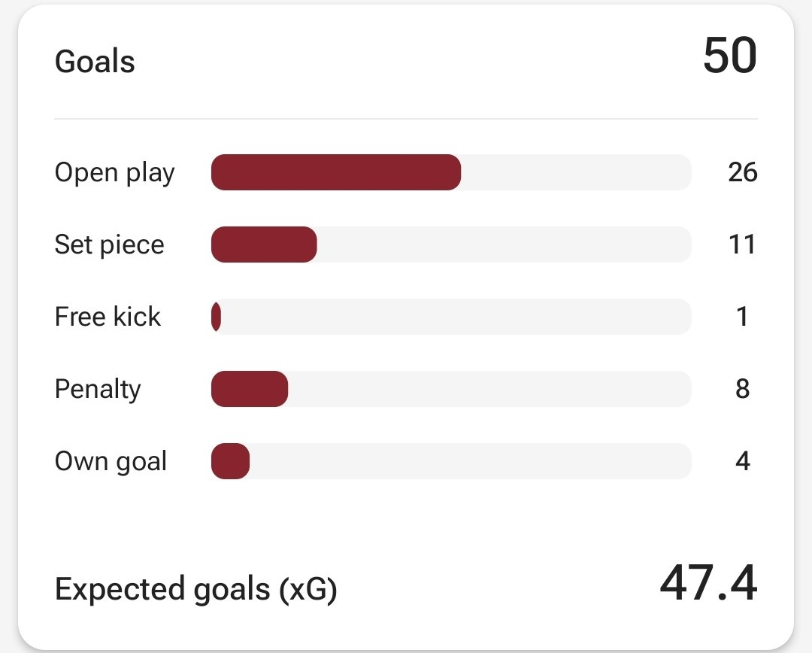Select the Free kick label

point(108,317)
